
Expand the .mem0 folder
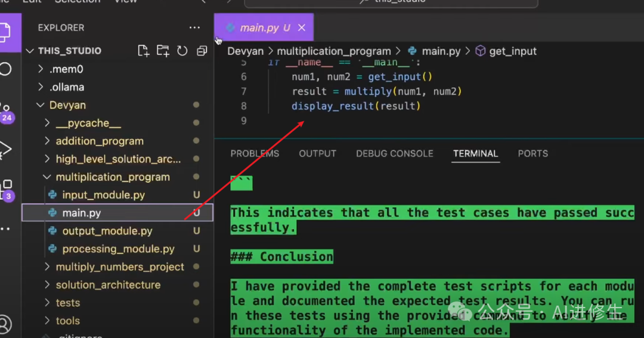tap(41, 69)
